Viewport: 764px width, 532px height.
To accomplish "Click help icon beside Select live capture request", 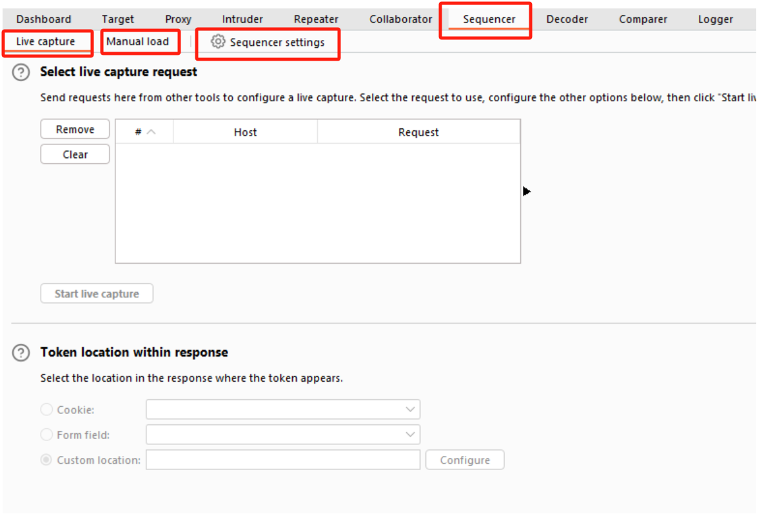I will tap(21, 72).
